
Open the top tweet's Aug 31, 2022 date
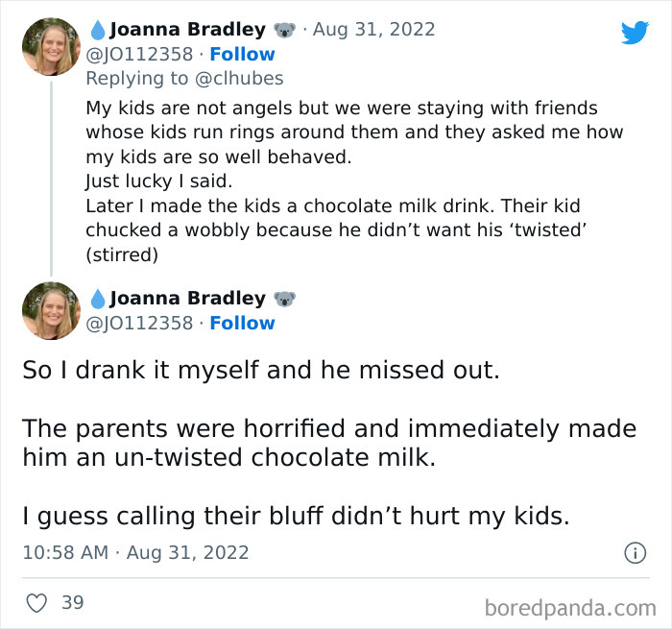(x=375, y=30)
